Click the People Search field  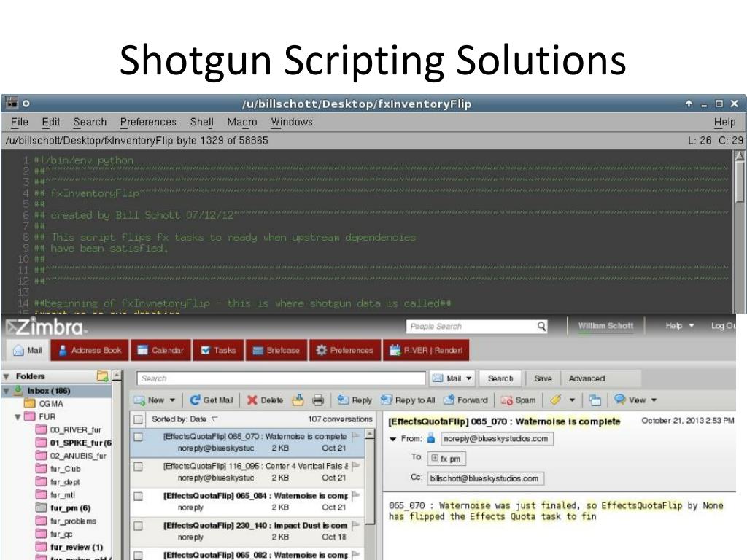pyautogui.click(x=471, y=327)
